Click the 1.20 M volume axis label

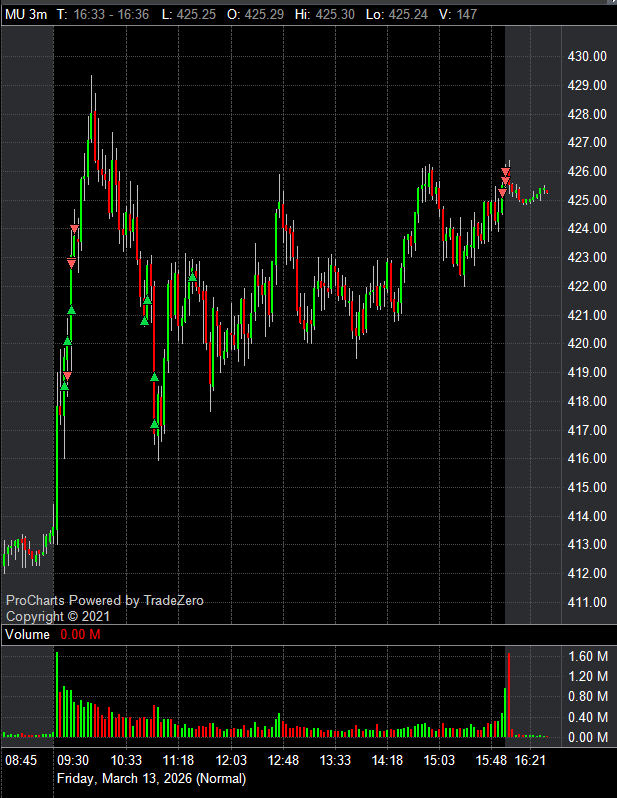(x=588, y=676)
